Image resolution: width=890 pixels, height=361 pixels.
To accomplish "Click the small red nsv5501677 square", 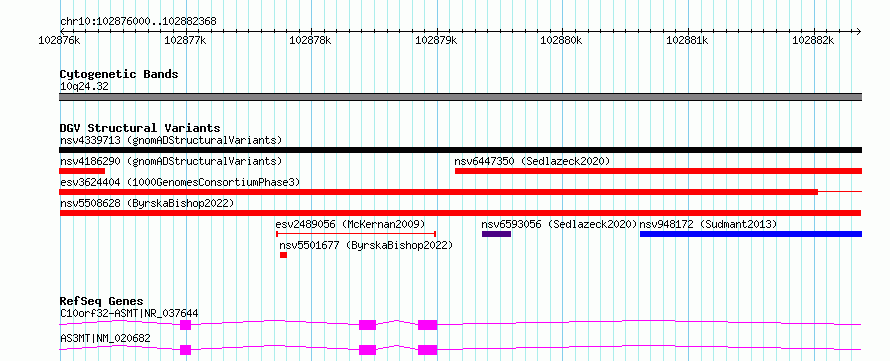I will click(x=283, y=255).
